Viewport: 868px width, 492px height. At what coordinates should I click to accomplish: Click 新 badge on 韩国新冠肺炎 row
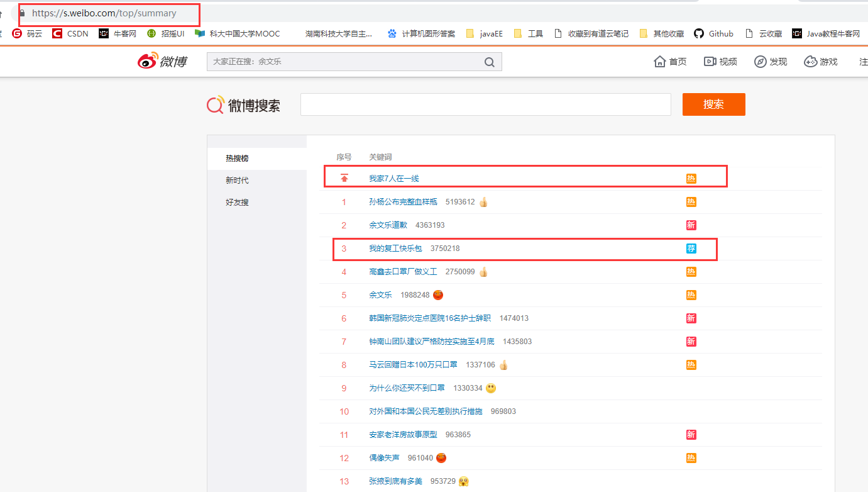pos(691,318)
